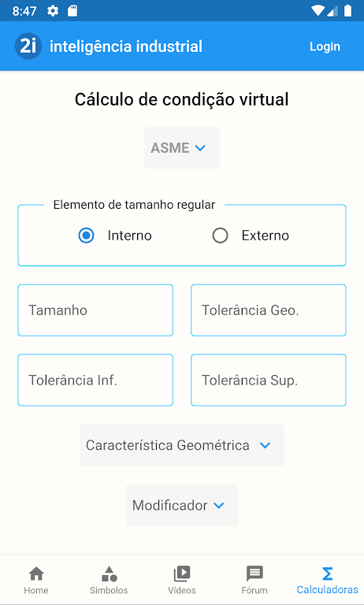
Task: Tap the inteligência industrial title
Action: [126, 46]
